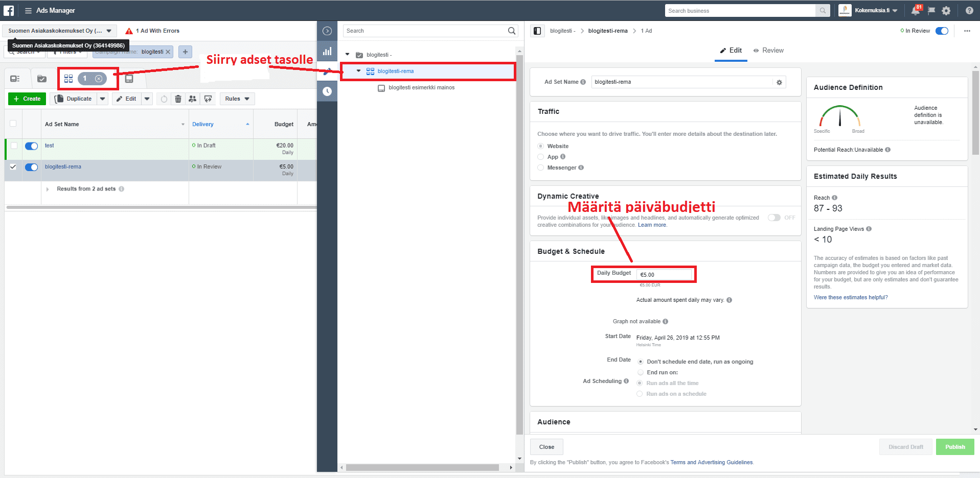Open the notifications bell
The image size is (980, 478).
point(916,11)
